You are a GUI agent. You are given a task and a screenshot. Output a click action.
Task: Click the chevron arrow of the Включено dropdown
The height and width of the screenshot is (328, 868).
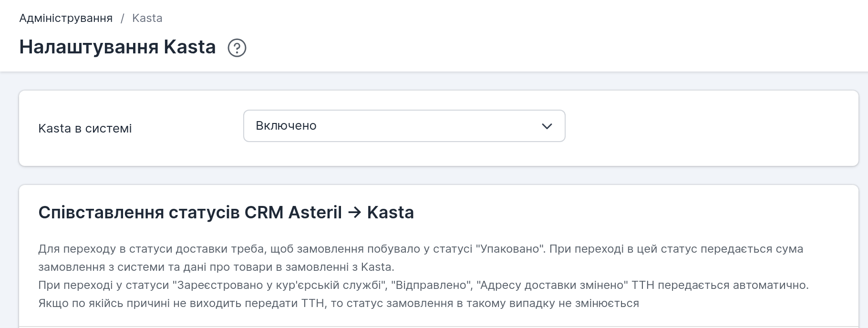click(547, 126)
